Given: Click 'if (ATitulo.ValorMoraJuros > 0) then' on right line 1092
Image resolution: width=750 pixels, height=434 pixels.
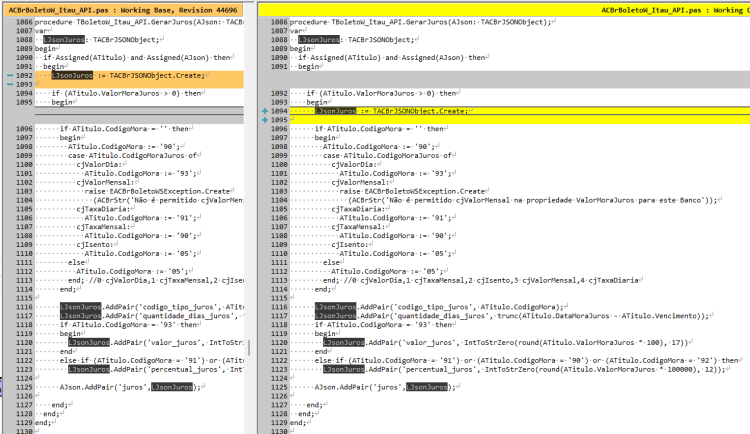Looking at the screenshot, I should pyautogui.click(x=381, y=93).
